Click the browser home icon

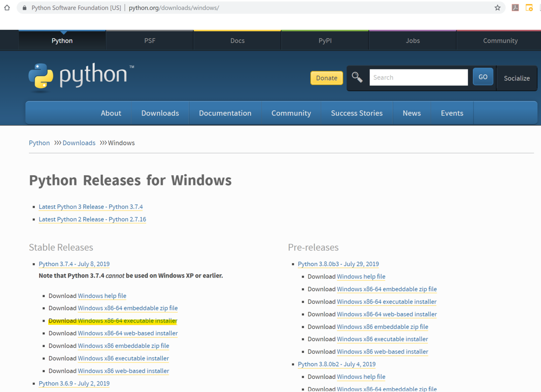coord(7,8)
